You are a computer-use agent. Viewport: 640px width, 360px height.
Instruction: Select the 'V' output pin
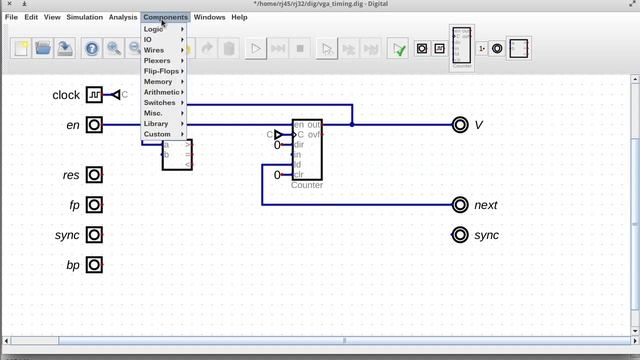pos(460,125)
